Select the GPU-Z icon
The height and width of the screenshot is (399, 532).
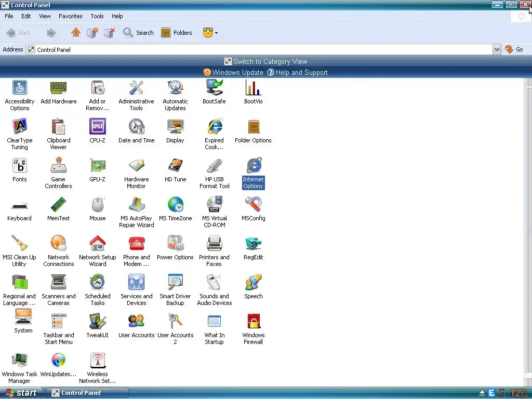point(97,166)
